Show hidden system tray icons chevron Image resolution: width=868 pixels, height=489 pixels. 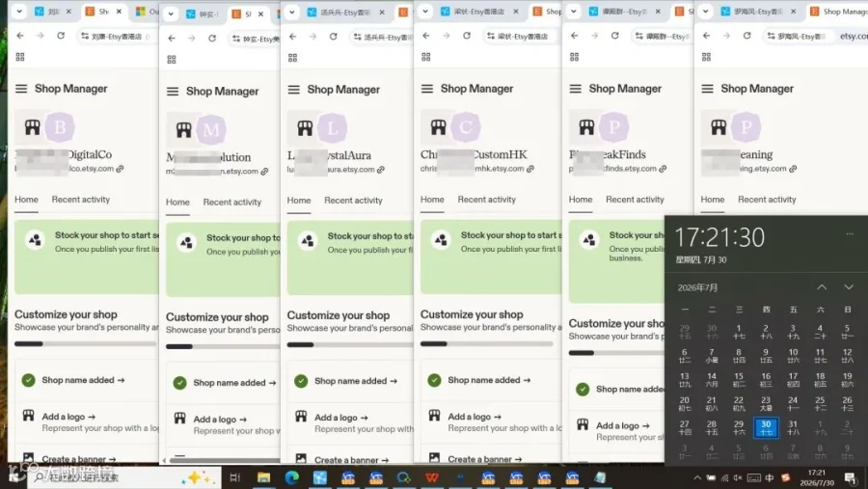pos(697,477)
